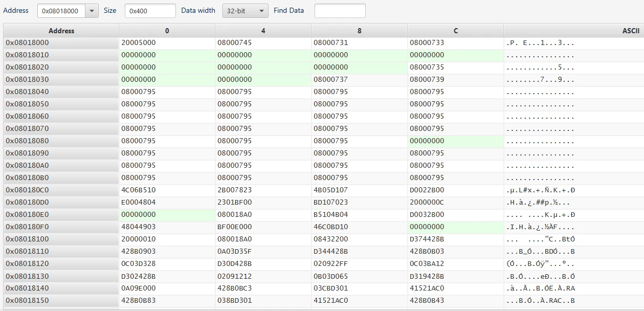Select the column header labeled 8

pyautogui.click(x=360, y=31)
